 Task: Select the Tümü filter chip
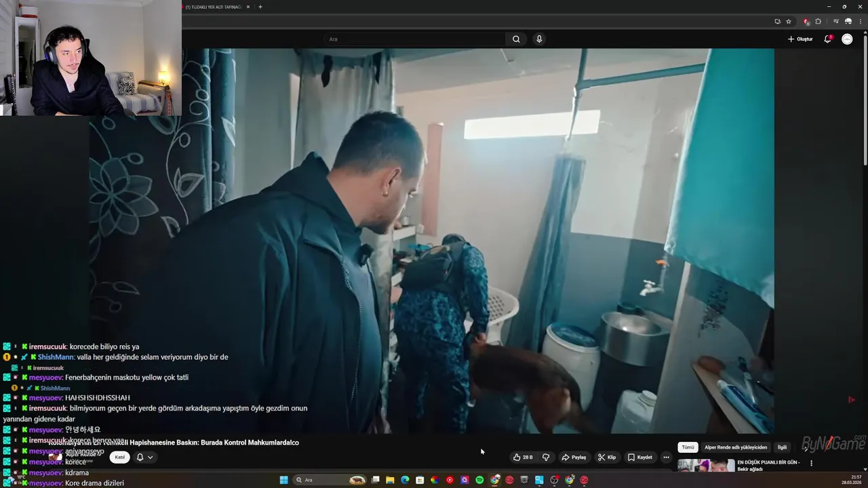(x=688, y=447)
